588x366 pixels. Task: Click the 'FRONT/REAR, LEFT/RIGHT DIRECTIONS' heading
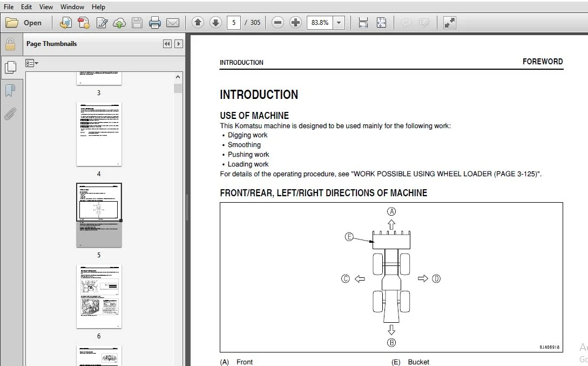[323, 193]
